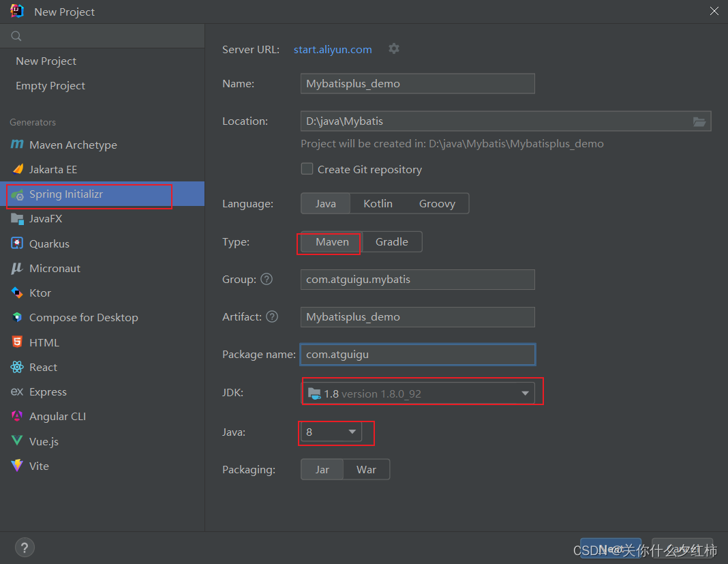This screenshot has width=728, height=564.
Task: Click the Group help question mark
Action: coord(267,279)
